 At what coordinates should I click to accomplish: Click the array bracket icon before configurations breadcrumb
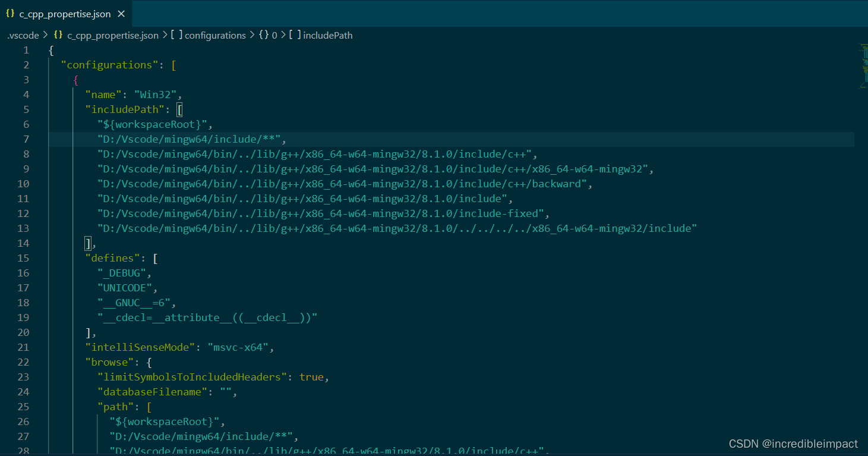coord(176,35)
